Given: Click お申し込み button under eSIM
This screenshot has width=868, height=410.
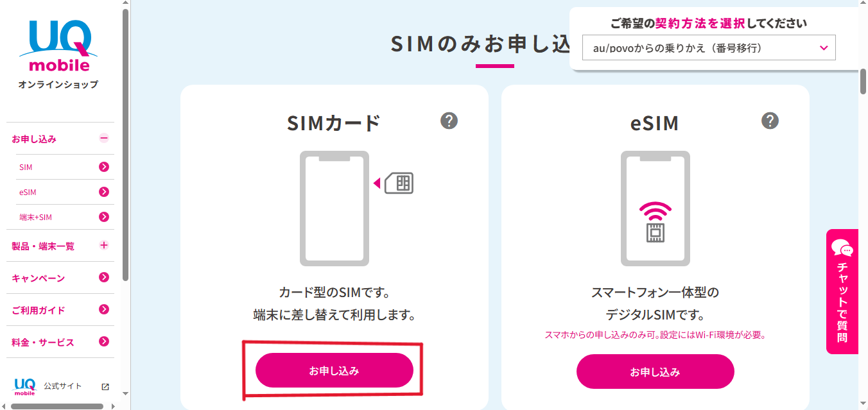Looking at the screenshot, I should pos(655,372).
